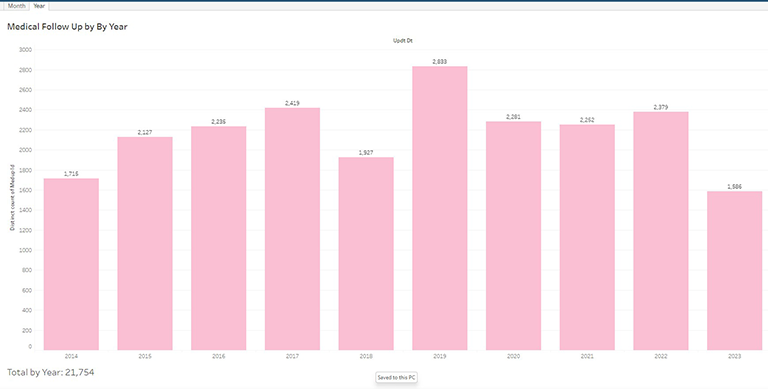Image resolution: width=768 pixels, height=389 pixels.
Task: Click the 1,715 data label
Action: 71,174
